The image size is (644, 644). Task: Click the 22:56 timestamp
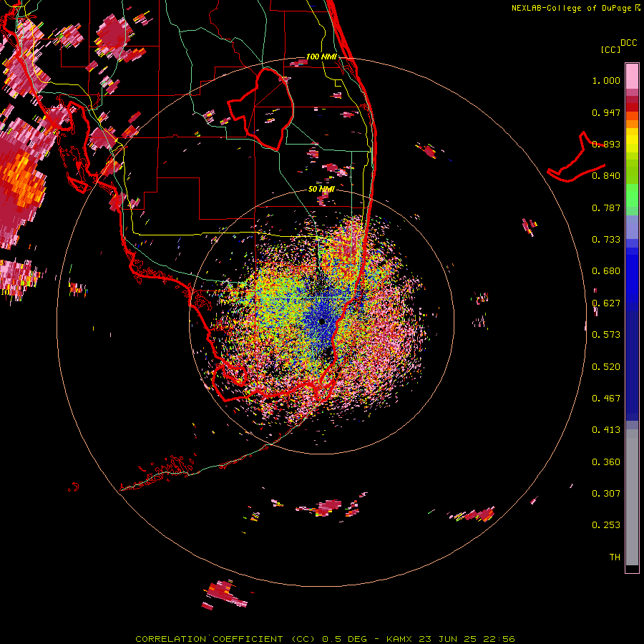coord(500,639)
